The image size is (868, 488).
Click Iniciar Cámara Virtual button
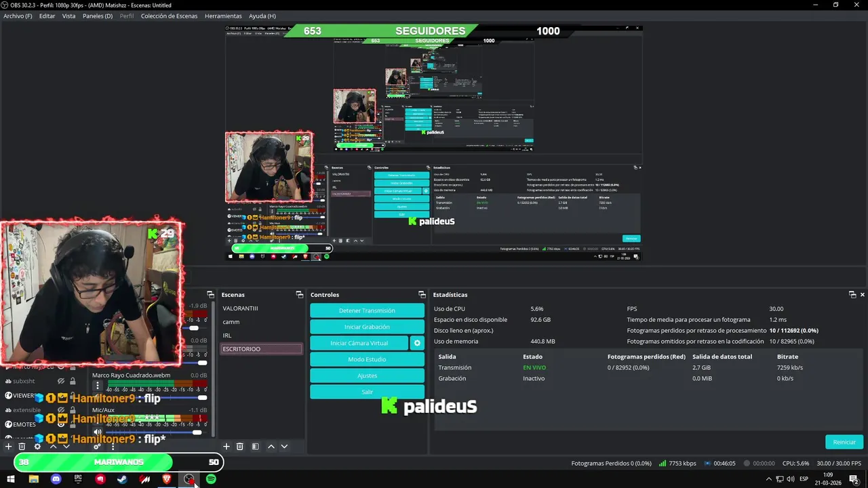(x=359, y=343)
